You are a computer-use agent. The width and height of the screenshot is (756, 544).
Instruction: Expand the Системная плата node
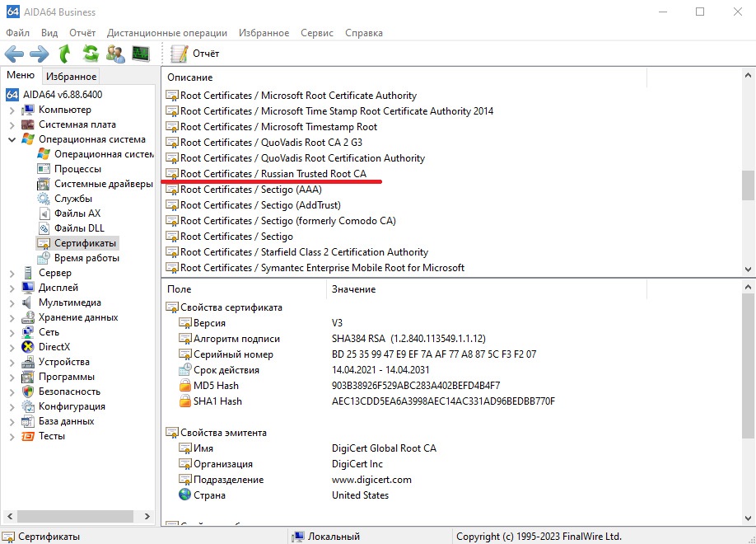pyautogui.click(x=12, y=125)
